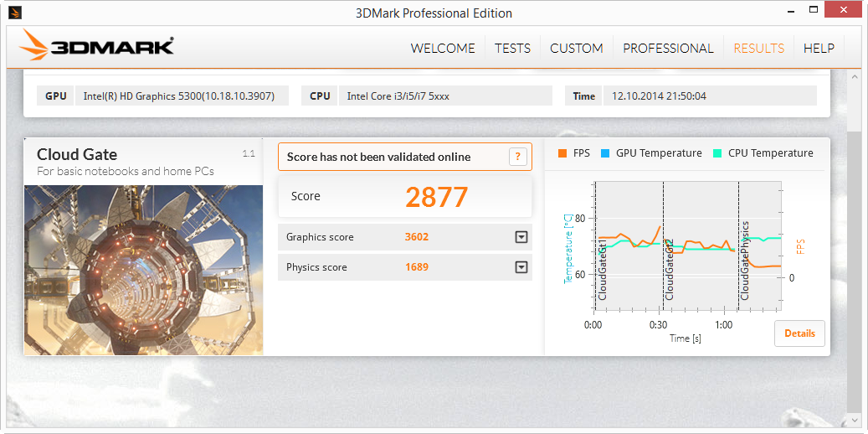Open the chart Details button
The height and width of the screenshot is (434, 868).
(x=799, y=333)
